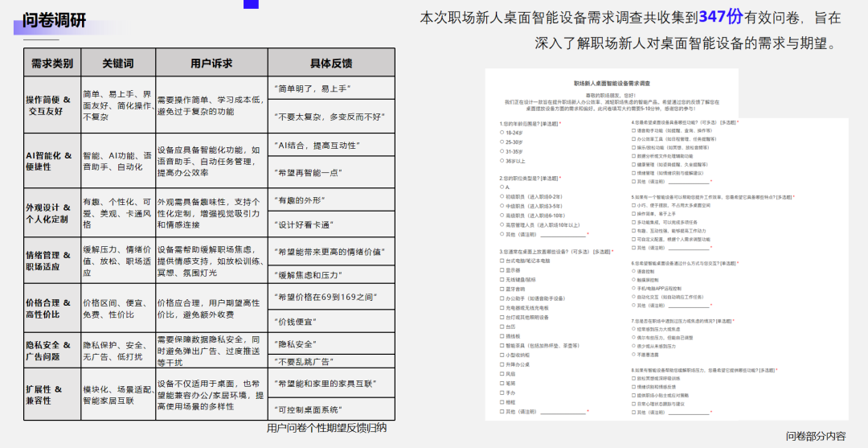Click the 关键词 column header
868x448 pixels.
pyautogui.click(x=118, y=63)
